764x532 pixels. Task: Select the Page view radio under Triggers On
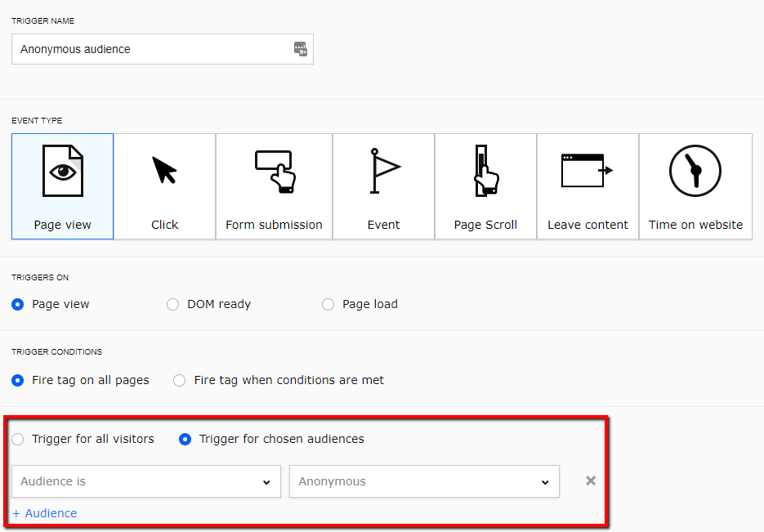coord(18,304)
